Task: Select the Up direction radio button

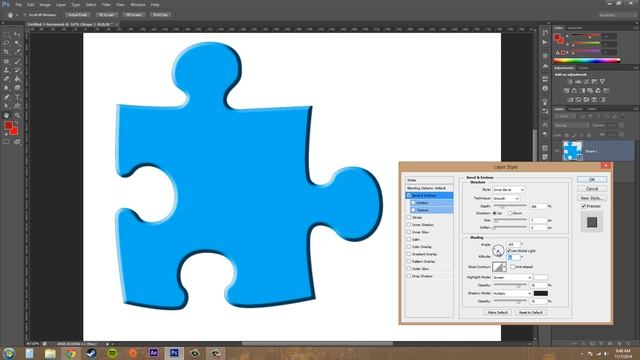Action: [495, 213]
